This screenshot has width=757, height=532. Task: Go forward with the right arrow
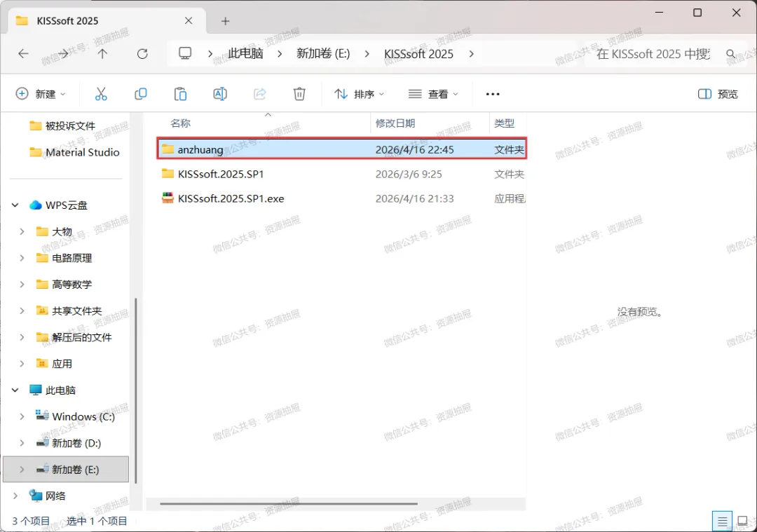(x=63, y=53)
